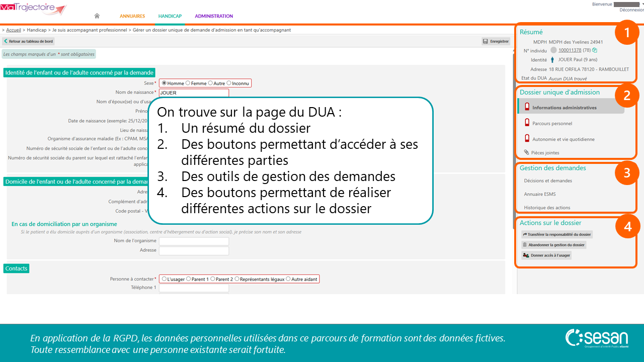Screen dimensions: 644x362
Task: Click the 'Identité de l'enfant ou de l'adulte' heading
Action: [x=79, y=72]
